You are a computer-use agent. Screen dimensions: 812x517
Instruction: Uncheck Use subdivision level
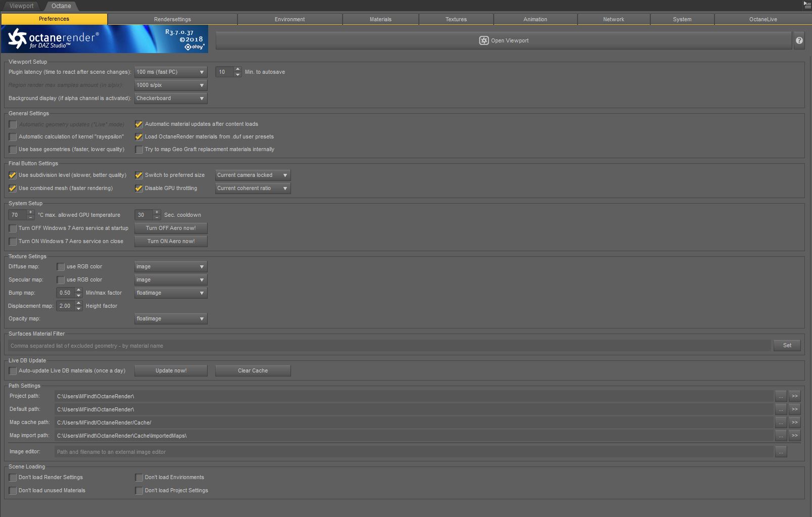(x=13, y=175)
